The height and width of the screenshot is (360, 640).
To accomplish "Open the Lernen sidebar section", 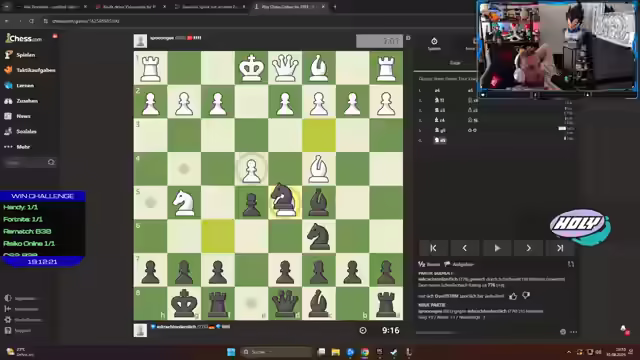I will pyautogui.click(x=20, y=85).
